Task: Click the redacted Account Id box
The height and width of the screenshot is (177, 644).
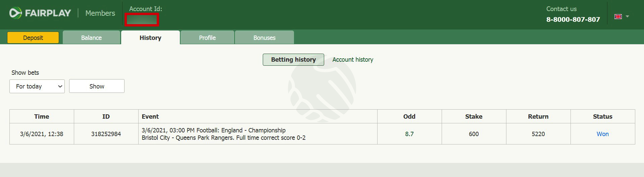Action: pos(142,20)
